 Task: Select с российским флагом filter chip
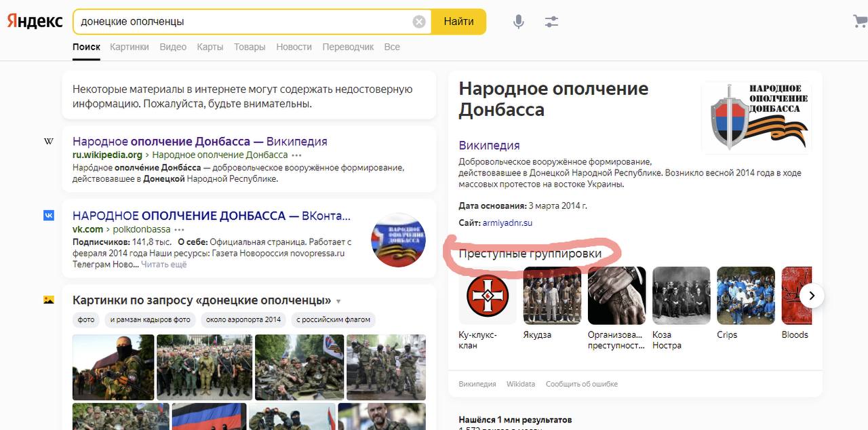[333, 319]
